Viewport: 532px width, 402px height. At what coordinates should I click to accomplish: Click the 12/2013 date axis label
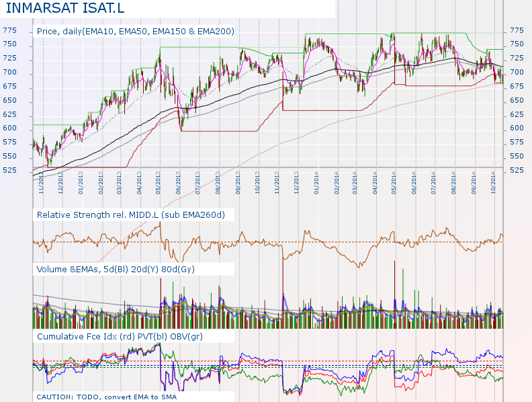(x=296, y=183)
